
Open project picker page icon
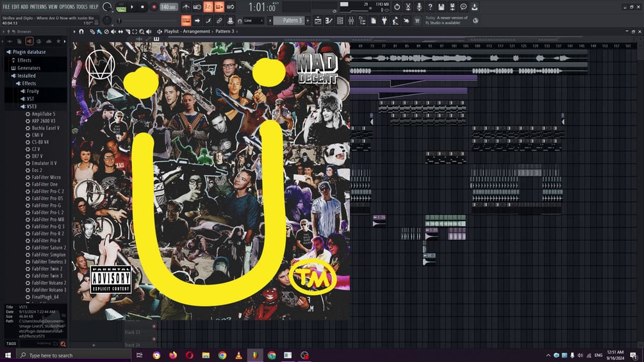374,21
